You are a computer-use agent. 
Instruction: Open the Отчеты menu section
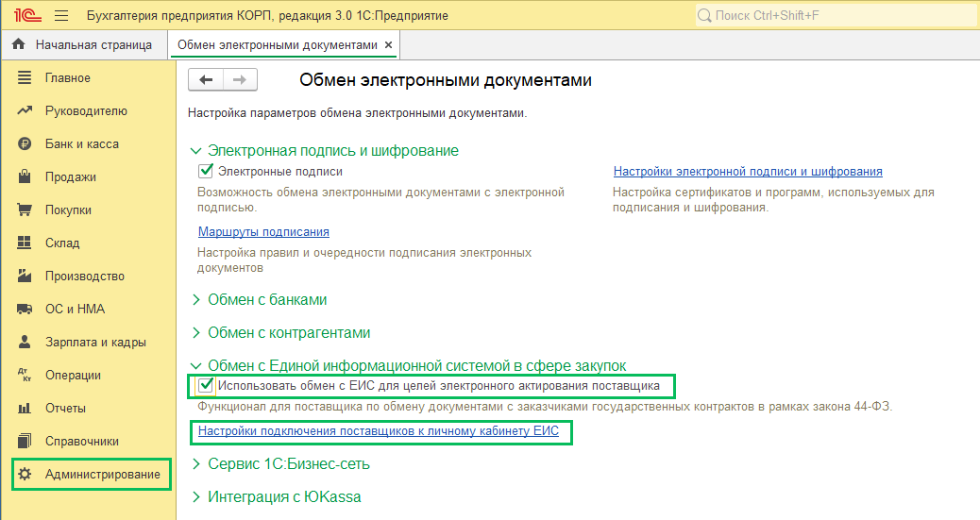[x=66, y=408]
